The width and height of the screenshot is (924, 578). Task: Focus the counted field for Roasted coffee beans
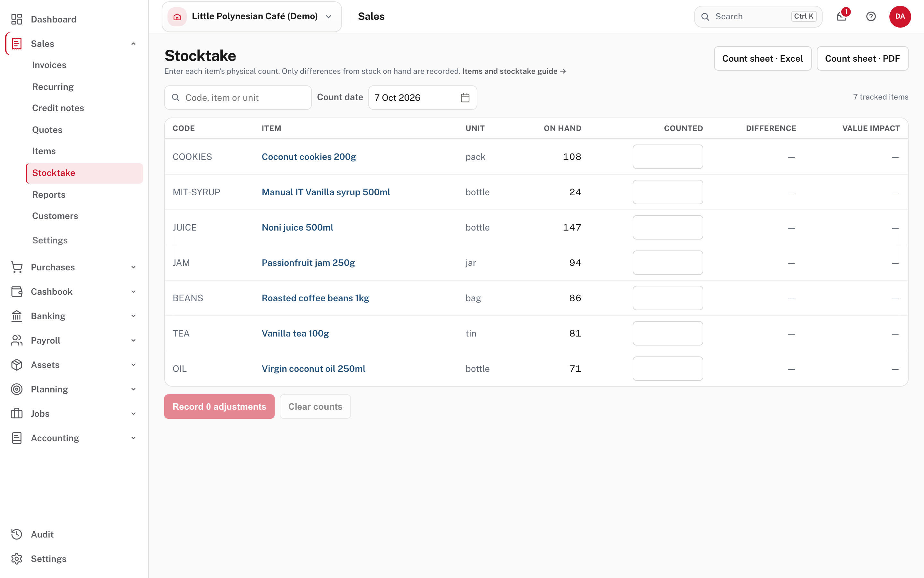click(x=667, y=298)
